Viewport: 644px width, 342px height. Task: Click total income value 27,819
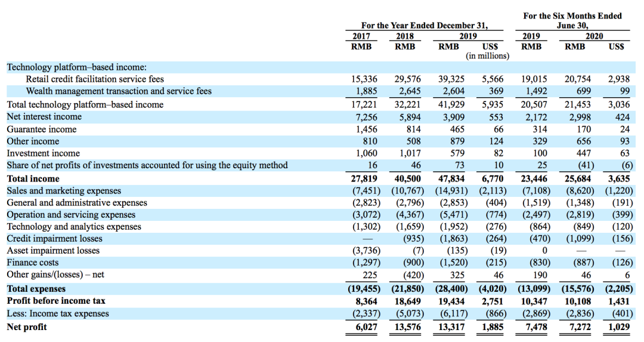tap(364, 178)
